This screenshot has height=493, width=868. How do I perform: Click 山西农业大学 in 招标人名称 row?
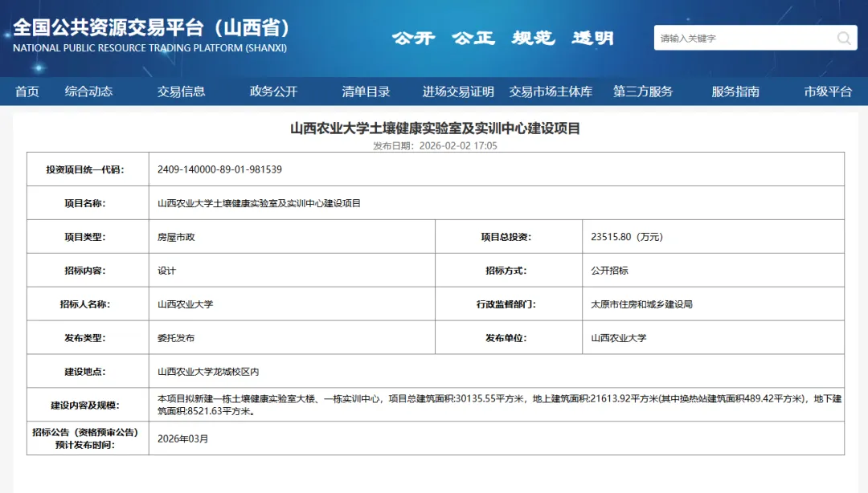[185, 304]
